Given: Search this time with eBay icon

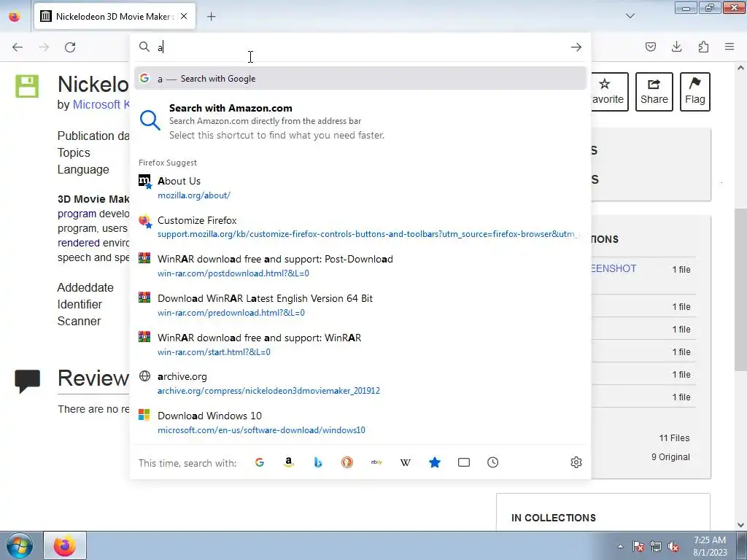Looking at the screenshot, I should [376, 462].
